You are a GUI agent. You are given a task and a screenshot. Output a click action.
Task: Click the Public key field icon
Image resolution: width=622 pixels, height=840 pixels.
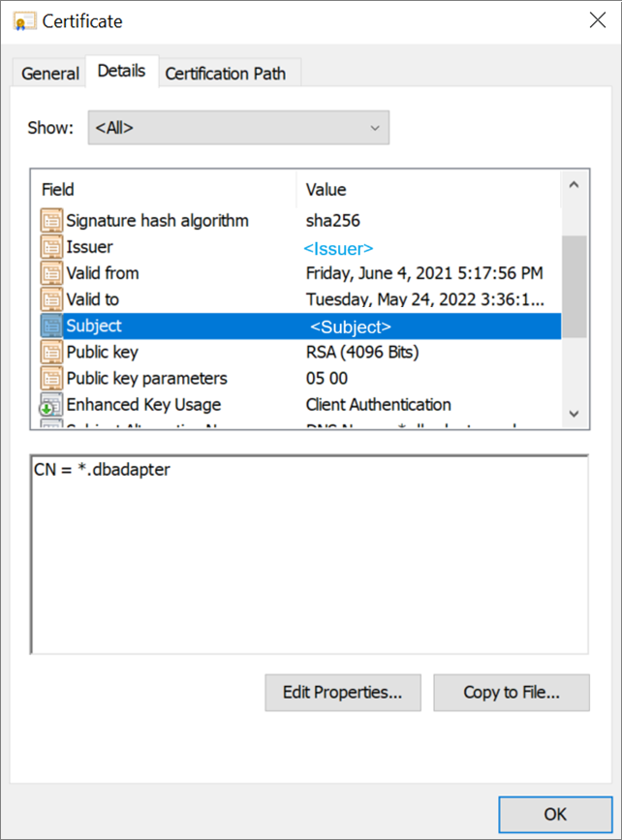[x=51, y=352]
